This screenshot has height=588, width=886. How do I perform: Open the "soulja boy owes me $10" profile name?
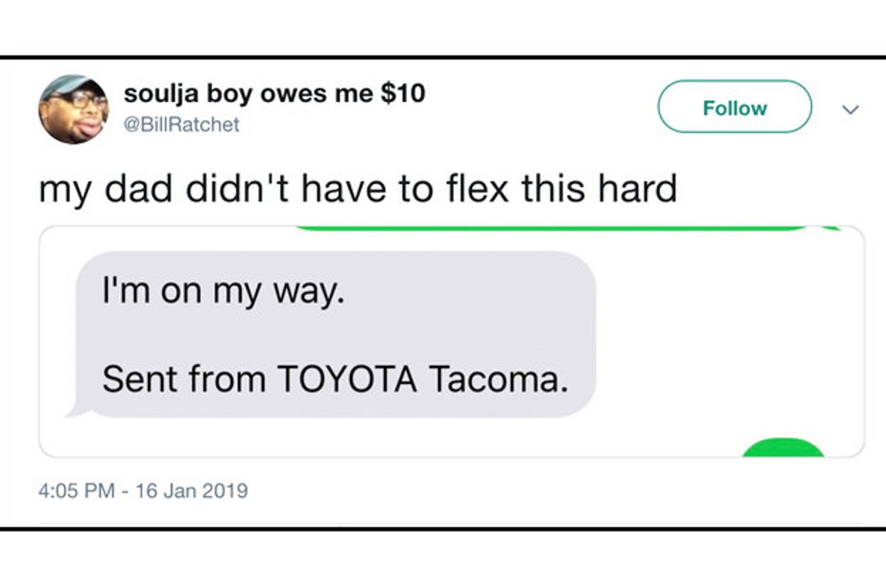(274, 94)
